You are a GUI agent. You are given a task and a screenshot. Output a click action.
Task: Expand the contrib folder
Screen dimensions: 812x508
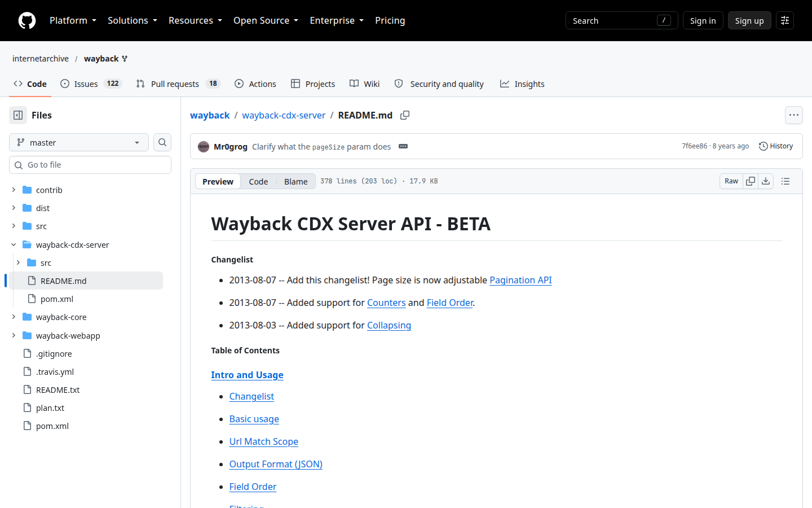point(14,190)
